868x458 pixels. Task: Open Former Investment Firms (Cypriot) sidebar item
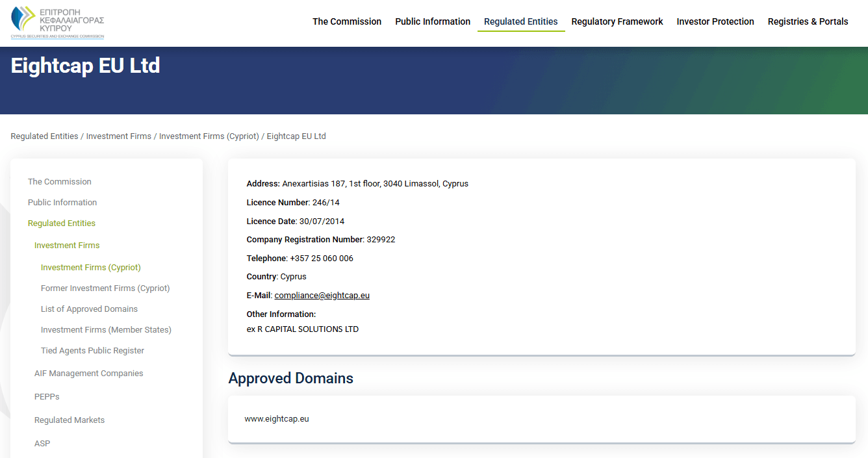pos(105,288)
